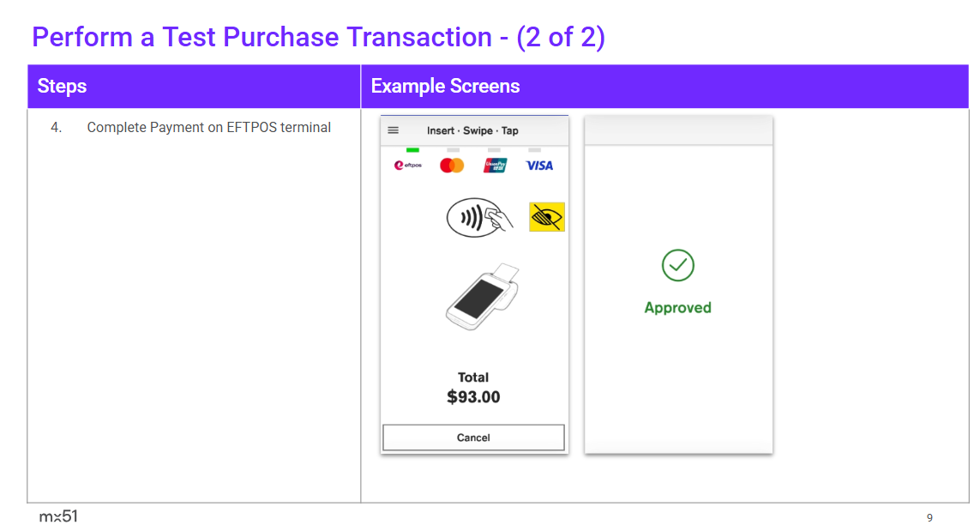Click the $93.00 total amount
This screenshot has height=531, width=980.
[x=473, y=397]
